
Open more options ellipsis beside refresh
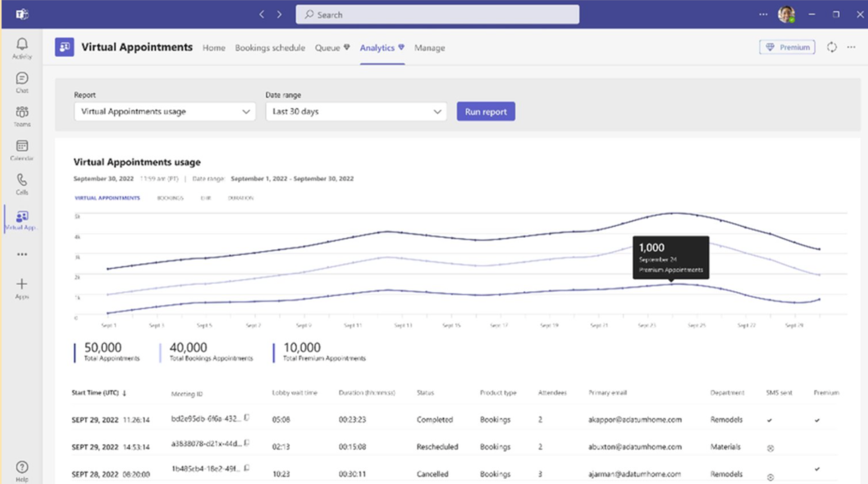pos(851,47)
